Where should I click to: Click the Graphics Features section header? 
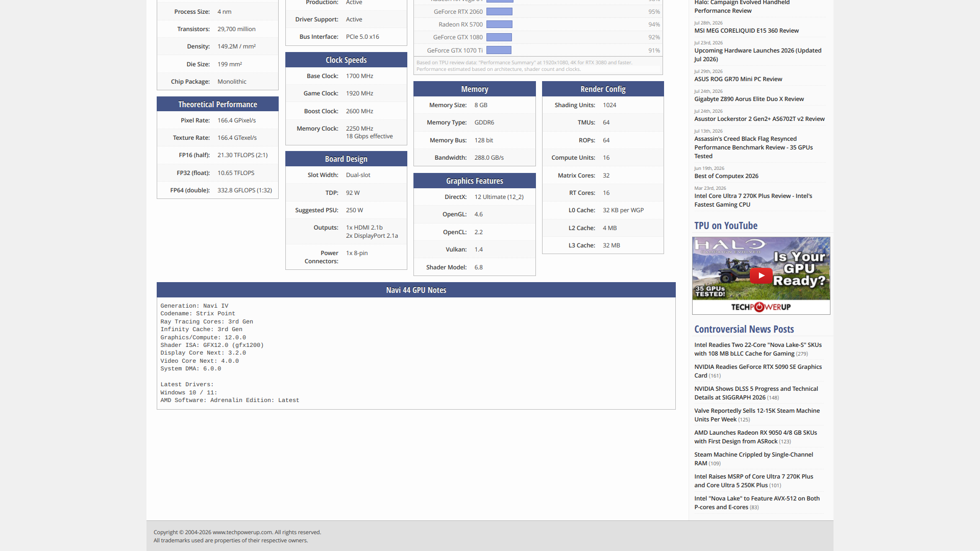click(475, 181)
